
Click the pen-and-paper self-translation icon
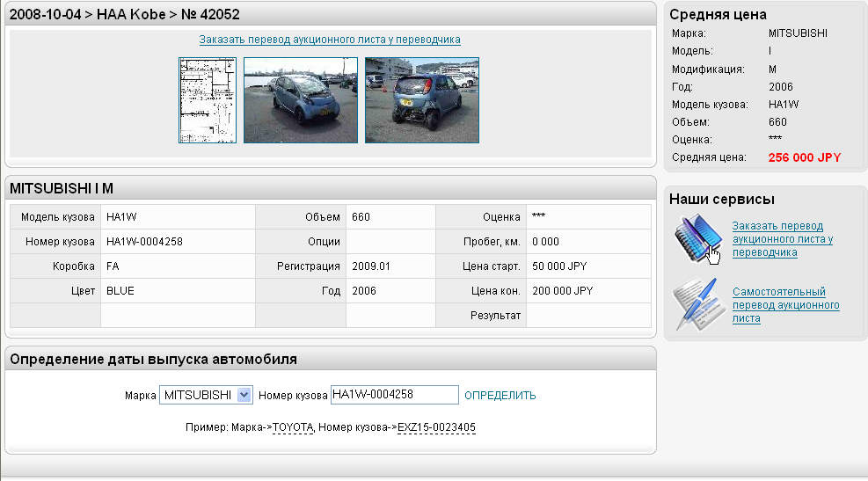[698, 304]
